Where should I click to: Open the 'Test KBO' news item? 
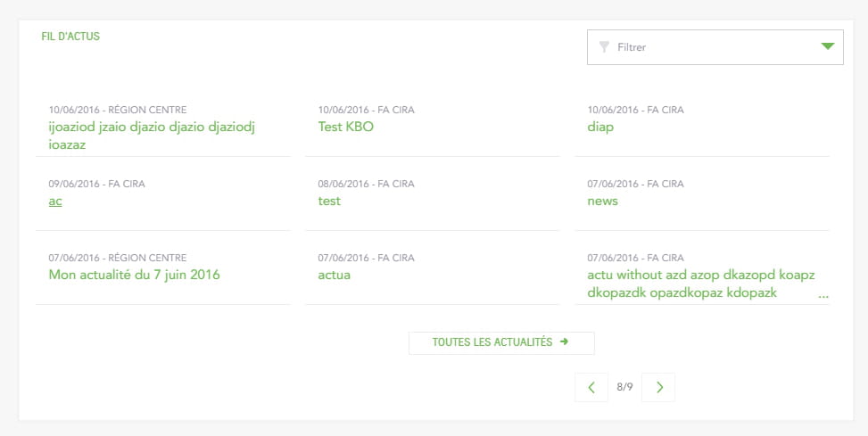point(346,127)
